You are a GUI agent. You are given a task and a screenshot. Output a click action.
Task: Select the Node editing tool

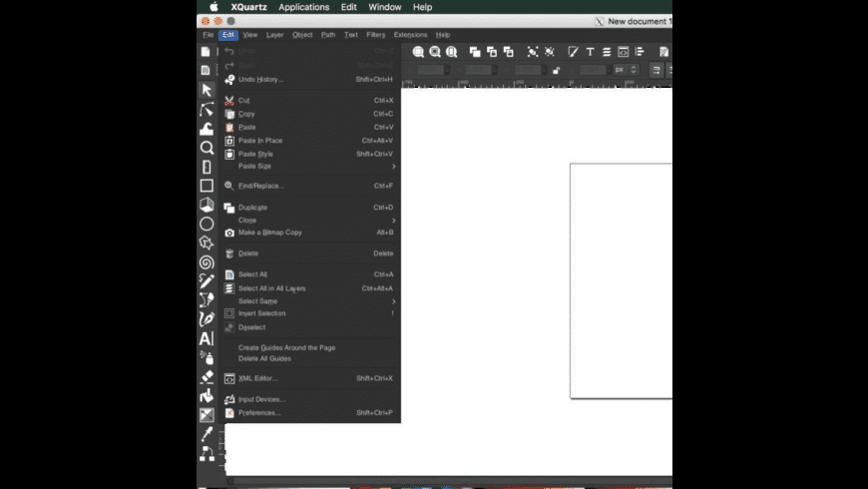[x=207, y=109]
